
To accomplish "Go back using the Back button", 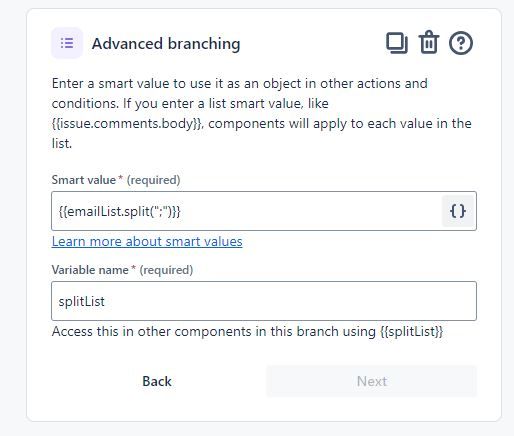I will coord(157,381).
